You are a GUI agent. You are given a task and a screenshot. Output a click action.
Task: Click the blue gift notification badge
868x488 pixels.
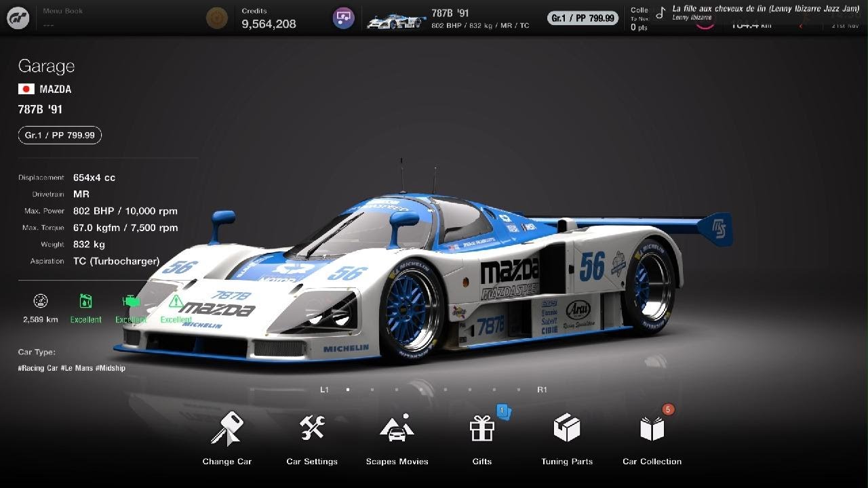point(503,411)
